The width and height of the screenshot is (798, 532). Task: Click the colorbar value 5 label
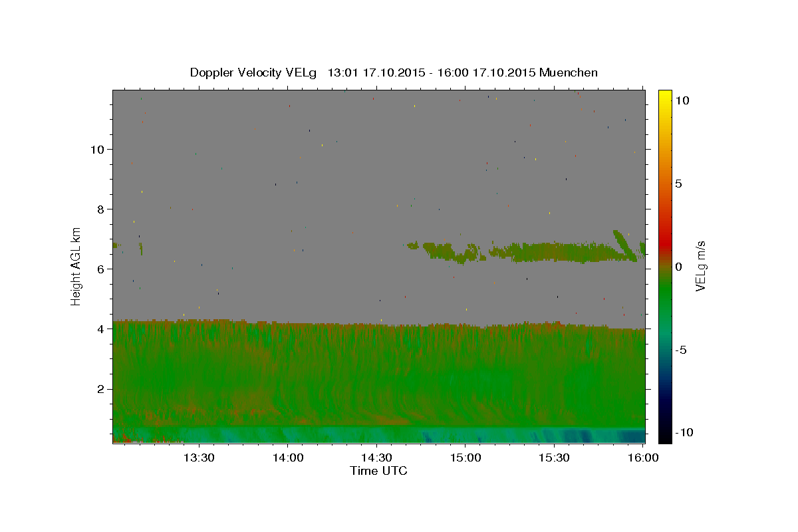[678, 184]
